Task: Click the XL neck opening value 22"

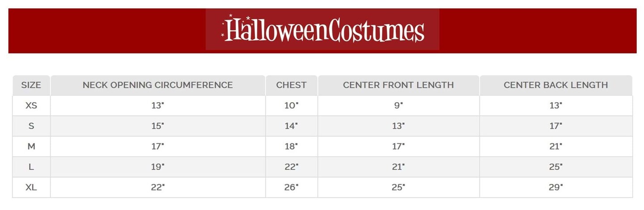Action: point(157,187)
